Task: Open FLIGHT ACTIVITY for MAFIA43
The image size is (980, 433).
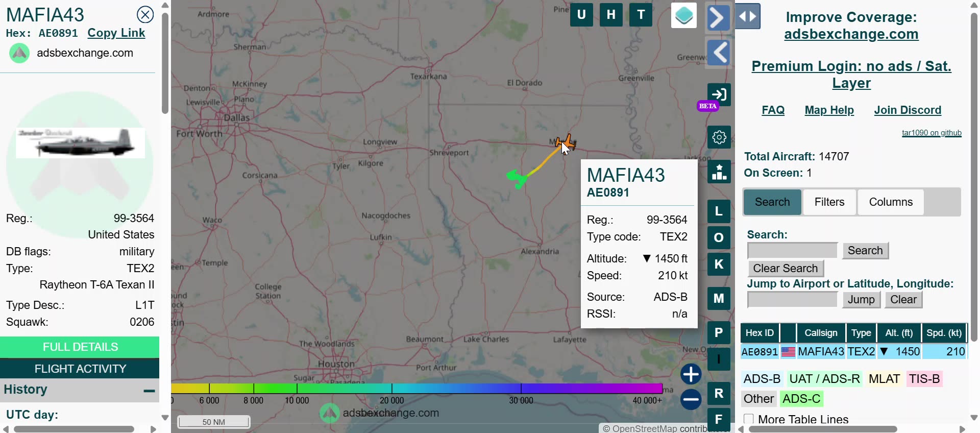Action: tap(80, 369)
